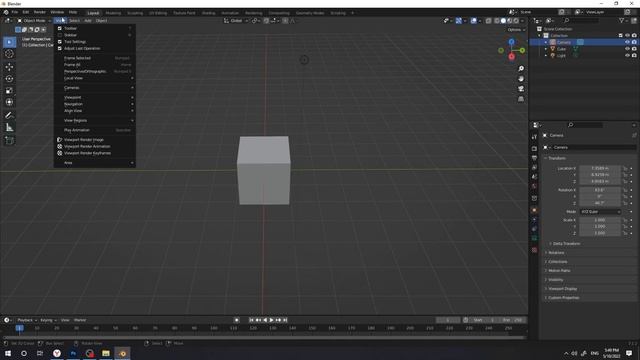Open the Area submenu
The width and height of the screenshot is (640, 360).
tap(95, 163)
